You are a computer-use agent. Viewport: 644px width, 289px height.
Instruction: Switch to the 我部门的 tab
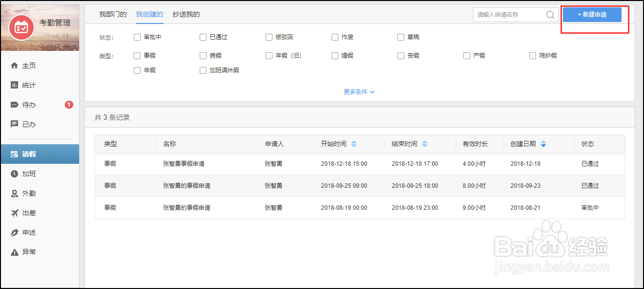click(x=113, y=15)
